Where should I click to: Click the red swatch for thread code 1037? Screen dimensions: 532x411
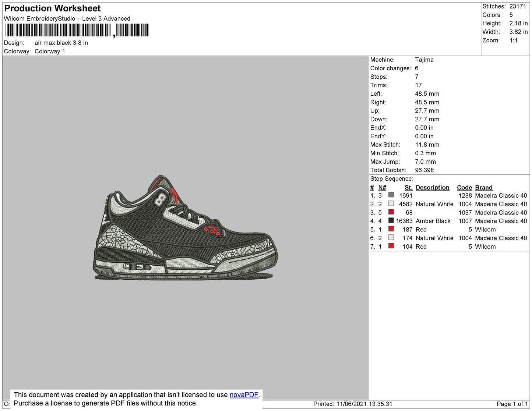[x=391, y=212]
